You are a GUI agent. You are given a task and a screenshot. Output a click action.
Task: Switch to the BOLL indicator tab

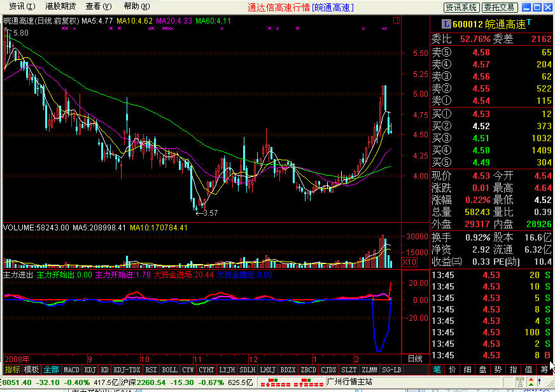point(169,370)
